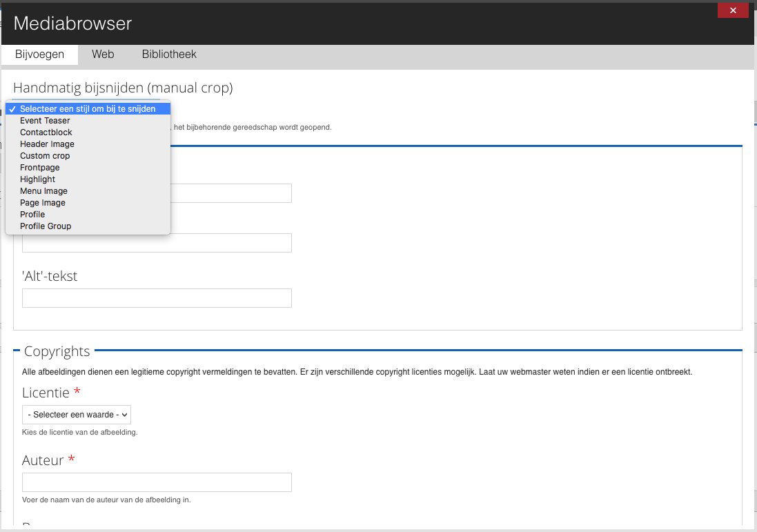Click the Auteur text field

tap(157, 482)
